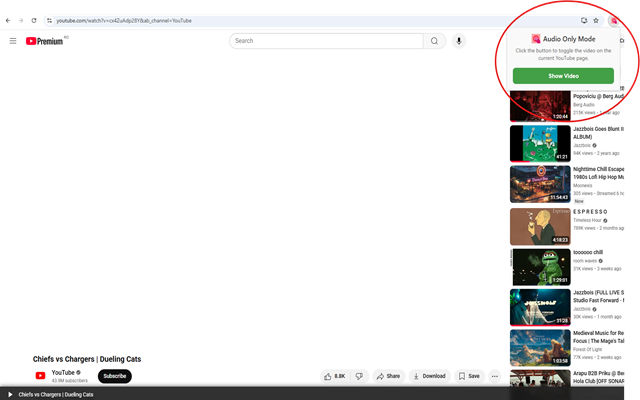Click the 'Forest Of Light' channel name

(588, 349)
